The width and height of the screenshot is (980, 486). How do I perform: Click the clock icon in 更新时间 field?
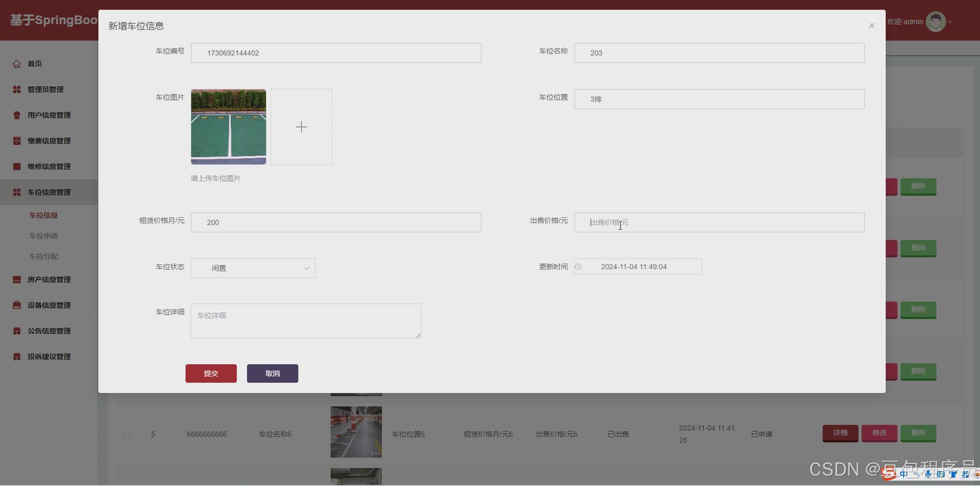[579, 267]
